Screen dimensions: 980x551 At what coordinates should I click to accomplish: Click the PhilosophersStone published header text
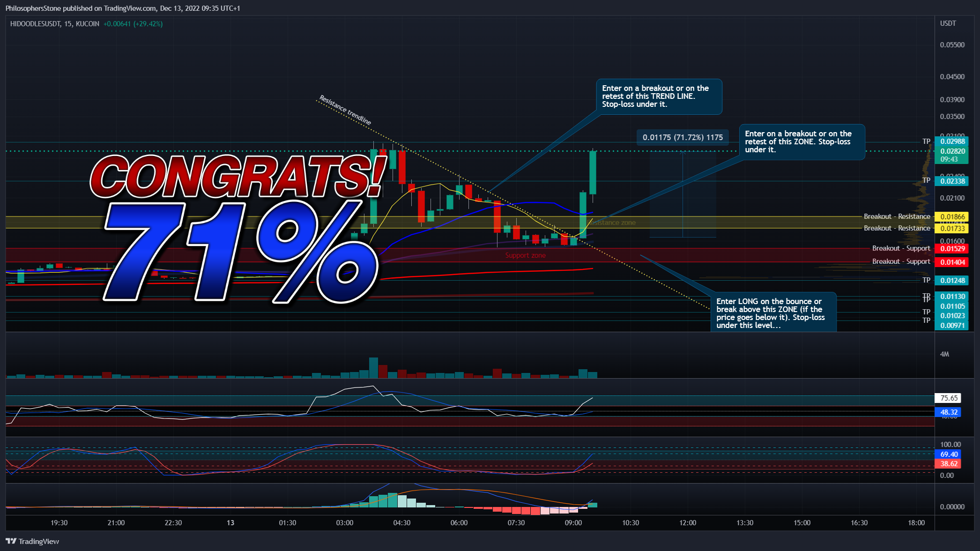123,8
